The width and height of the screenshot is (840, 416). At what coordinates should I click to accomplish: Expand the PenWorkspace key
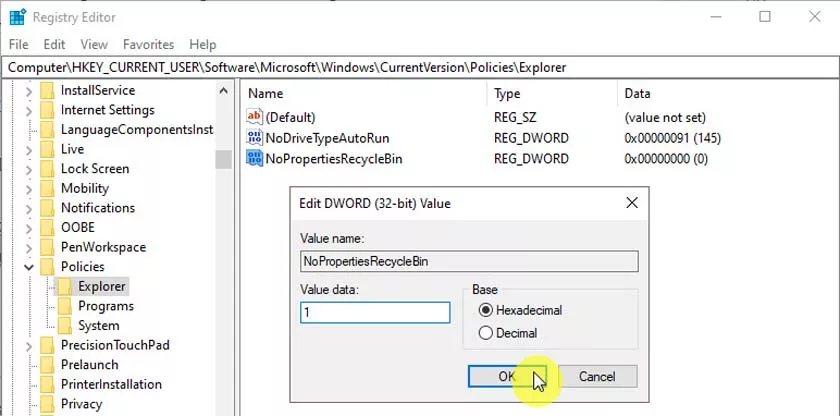[x=29, y=247]
